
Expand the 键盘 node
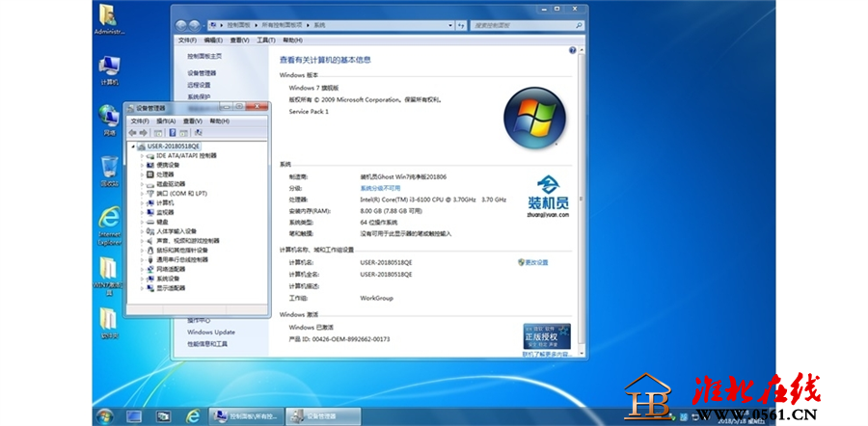(142, 222)
